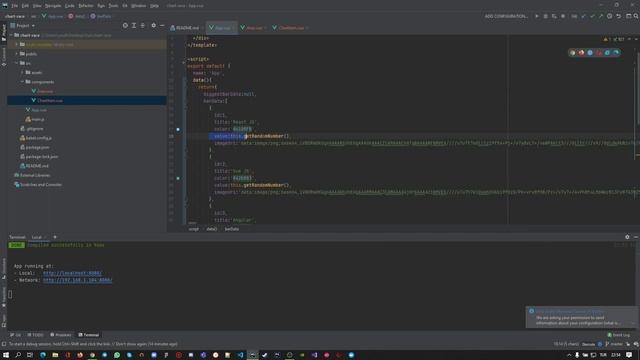Open the Problems tool window tab
Viewport: 640px width, 360px height.
(x=61, y=335)
